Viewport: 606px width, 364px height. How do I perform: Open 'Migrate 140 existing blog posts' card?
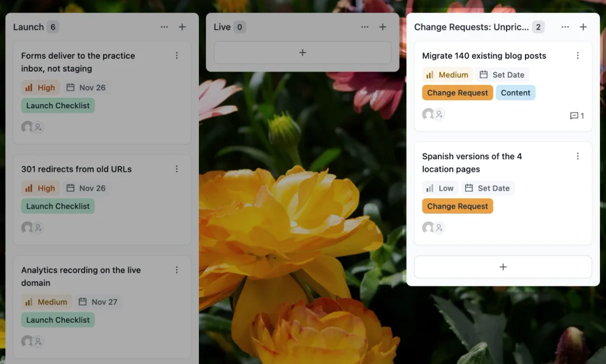tap(484, 56)
